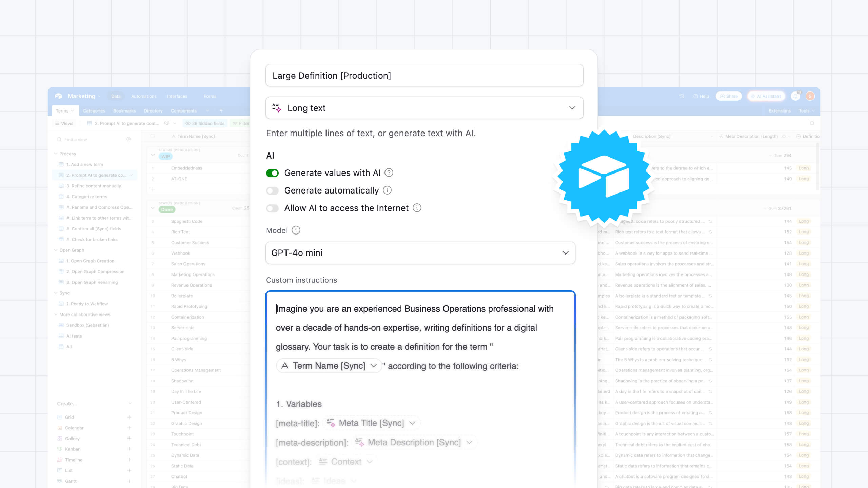
Task: Switch to the Forms tab
Action: click(x=210, y=96)
